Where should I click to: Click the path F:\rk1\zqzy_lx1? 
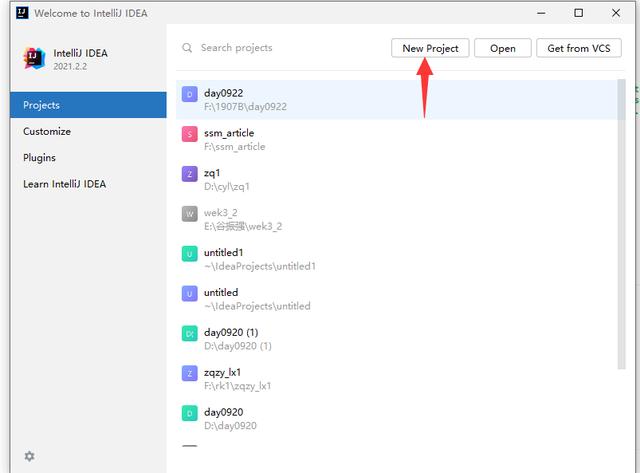(x=238, y=386)
